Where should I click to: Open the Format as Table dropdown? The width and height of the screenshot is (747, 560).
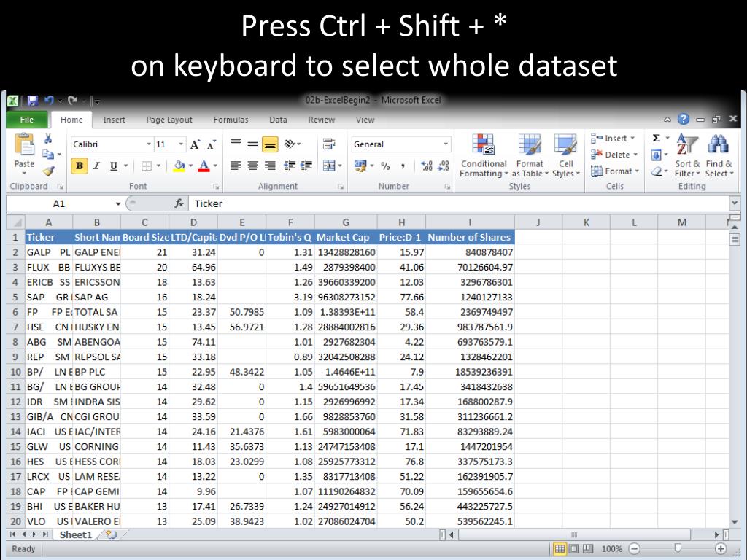[530, 156]
